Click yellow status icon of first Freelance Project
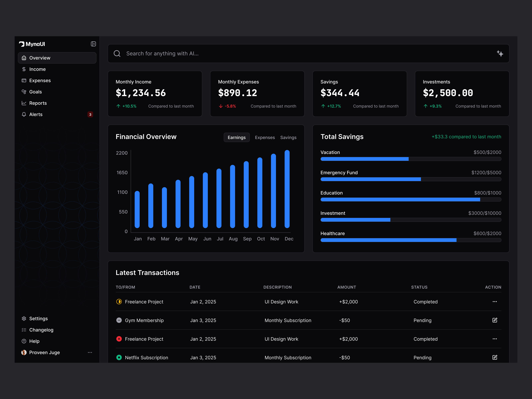The width and height of the screenshot is (532, 399). tap(119, 302)
